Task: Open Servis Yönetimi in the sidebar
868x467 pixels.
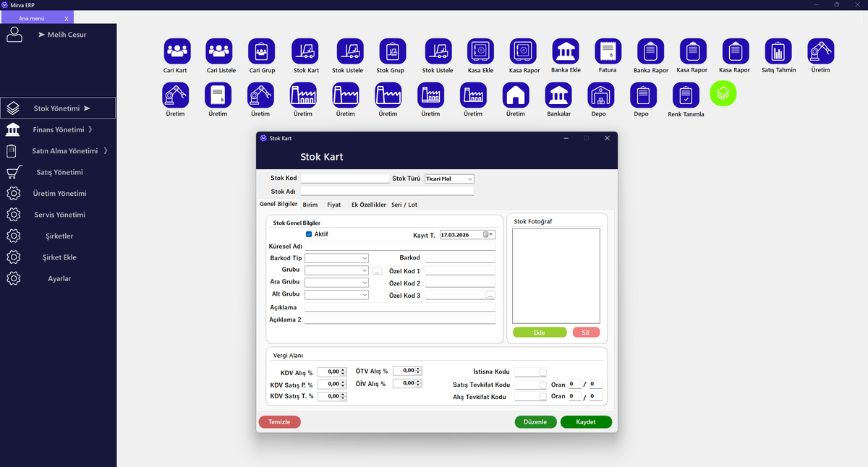Action: 58,215
